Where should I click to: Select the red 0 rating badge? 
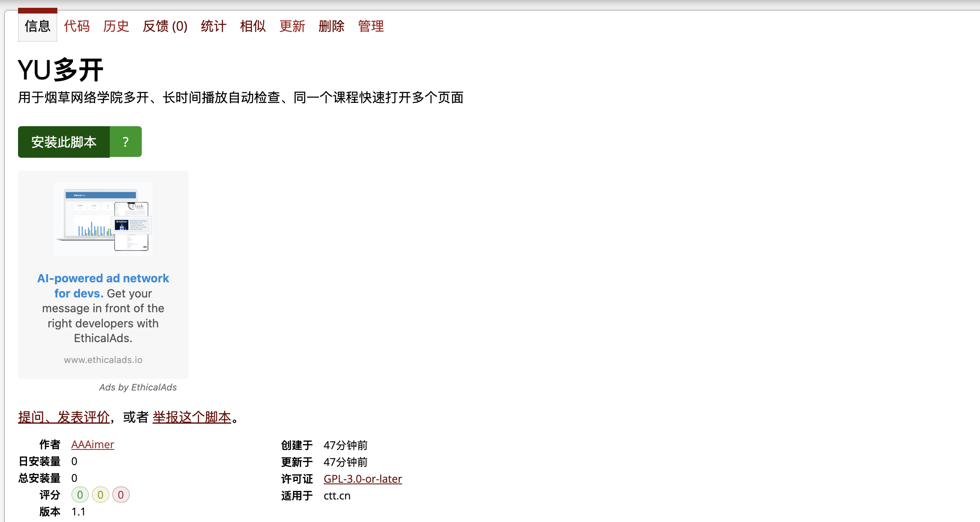point(121,495)
